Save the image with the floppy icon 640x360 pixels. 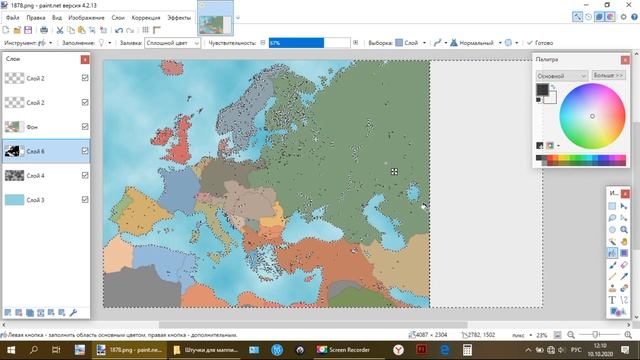coord(28,30)
